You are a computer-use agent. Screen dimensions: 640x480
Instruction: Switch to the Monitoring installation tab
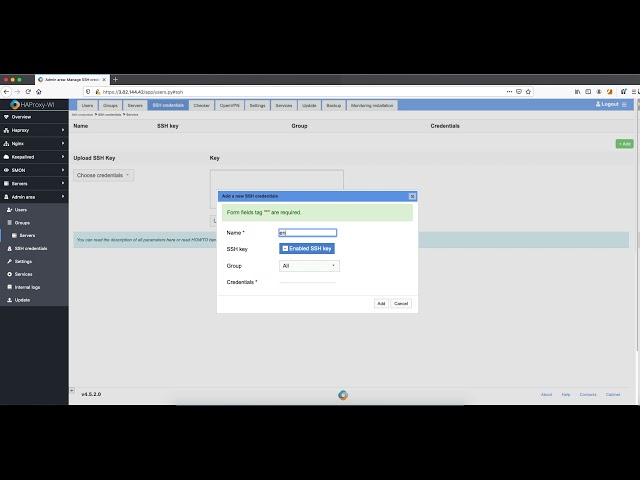[x=372, y=106]
